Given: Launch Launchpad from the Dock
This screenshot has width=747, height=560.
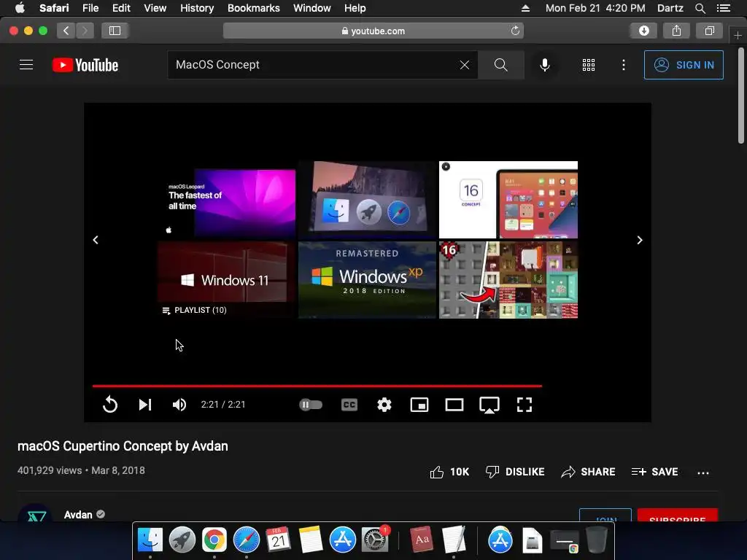Looking at the screenshot, I should [182, 540].
